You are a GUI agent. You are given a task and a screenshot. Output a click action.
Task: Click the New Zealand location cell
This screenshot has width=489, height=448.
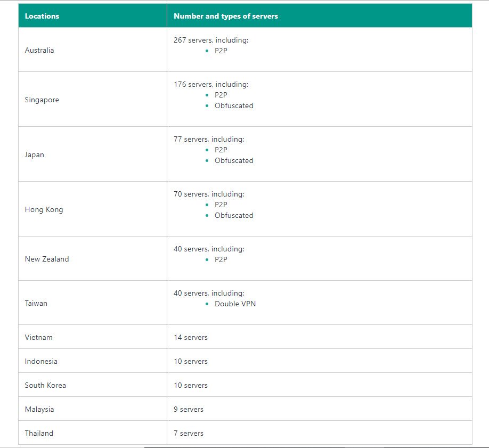click(x=47, y=259)
